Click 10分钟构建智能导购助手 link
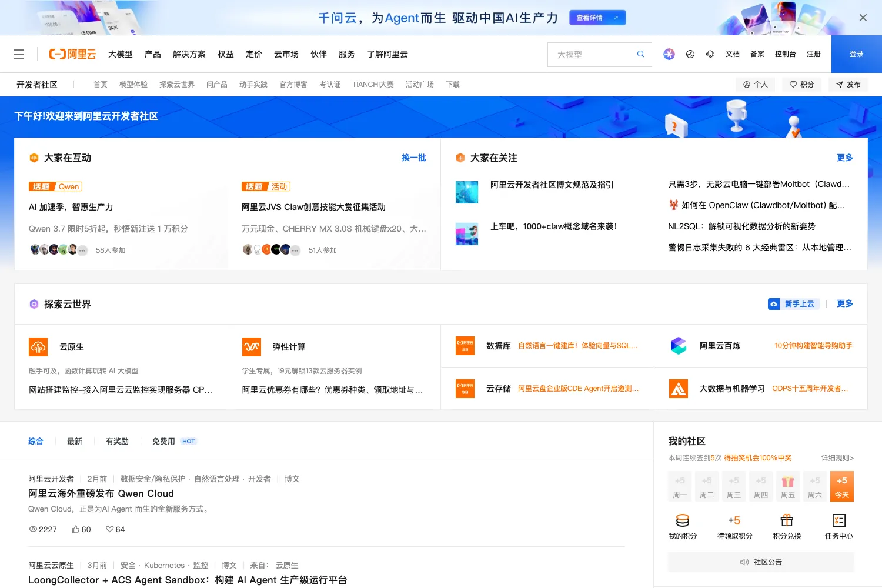This screenshot has width=882, height=588. click(x=813, y=346)
